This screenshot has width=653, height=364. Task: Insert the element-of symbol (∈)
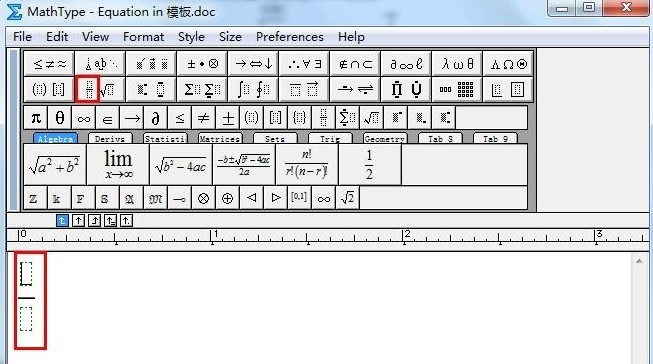tap(107, 118)
